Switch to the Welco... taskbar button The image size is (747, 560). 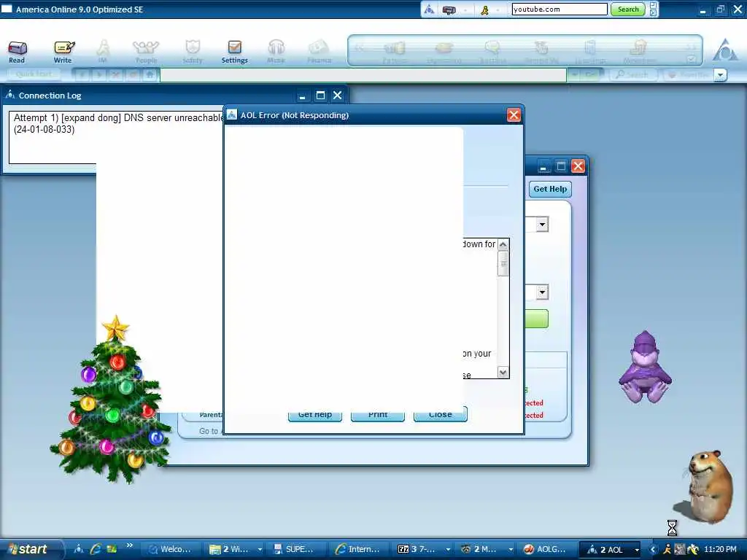click(x=171, y=549)
